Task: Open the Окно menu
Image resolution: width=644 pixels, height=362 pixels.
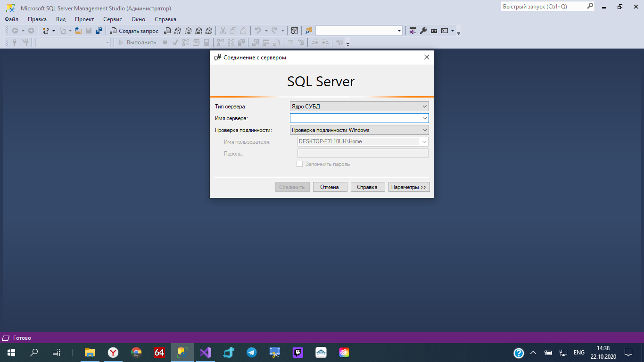Action: (x=138, y=19)
